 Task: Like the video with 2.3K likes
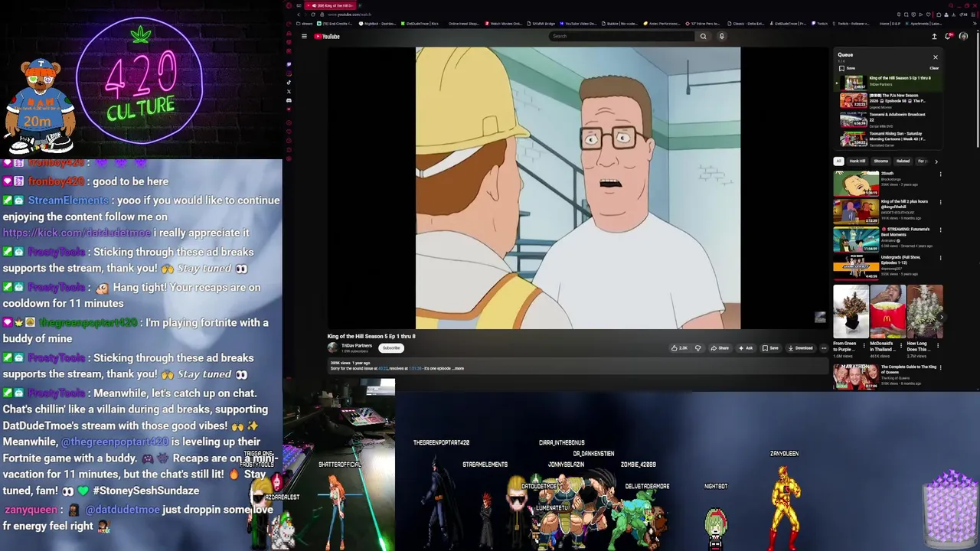679,348
